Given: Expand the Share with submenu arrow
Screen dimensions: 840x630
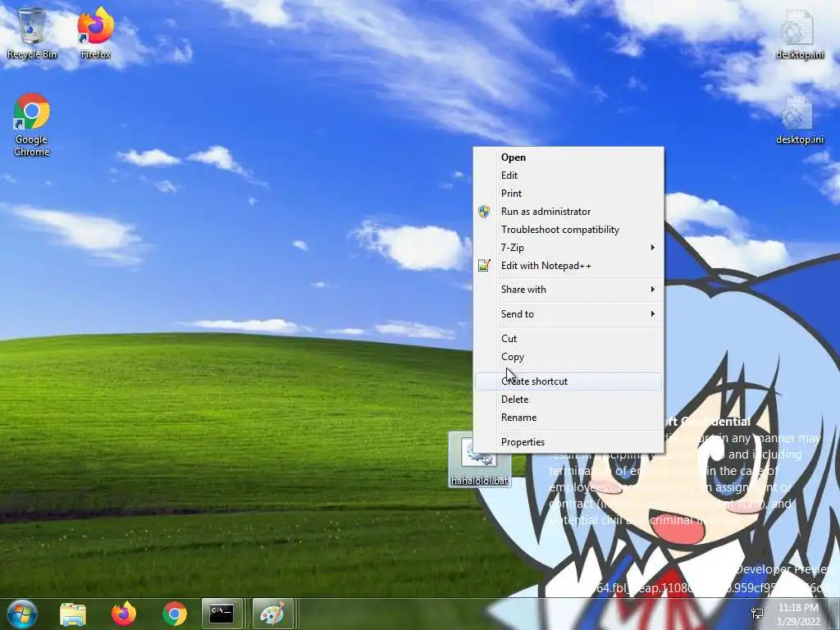Looking at the screenshot, I should [652, 290].
